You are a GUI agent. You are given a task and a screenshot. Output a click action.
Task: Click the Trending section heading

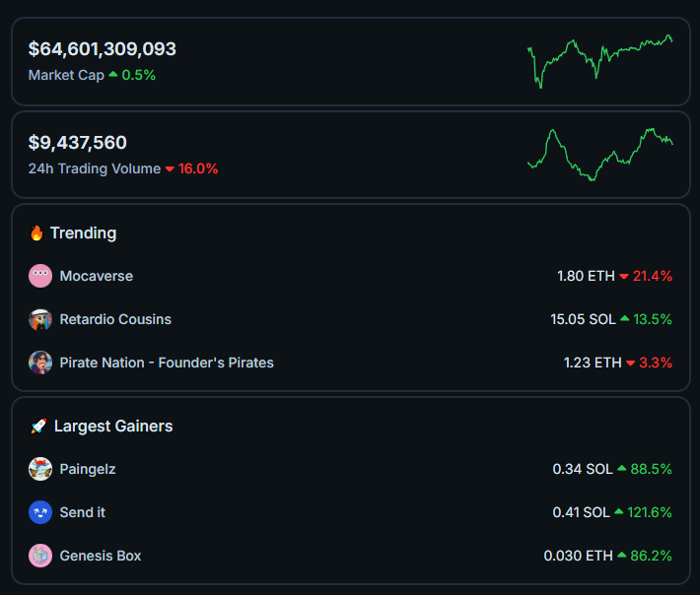(x=83, y=233)
